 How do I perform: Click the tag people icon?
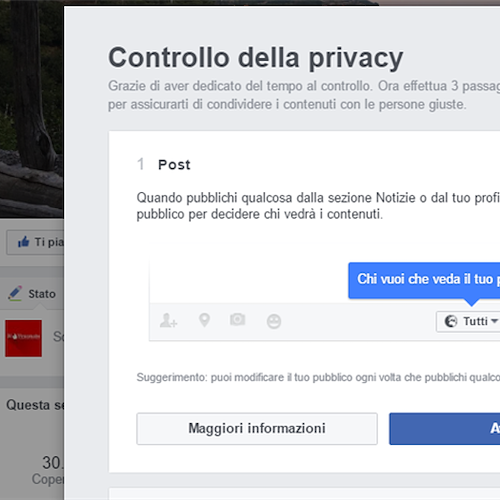point(168,320)
